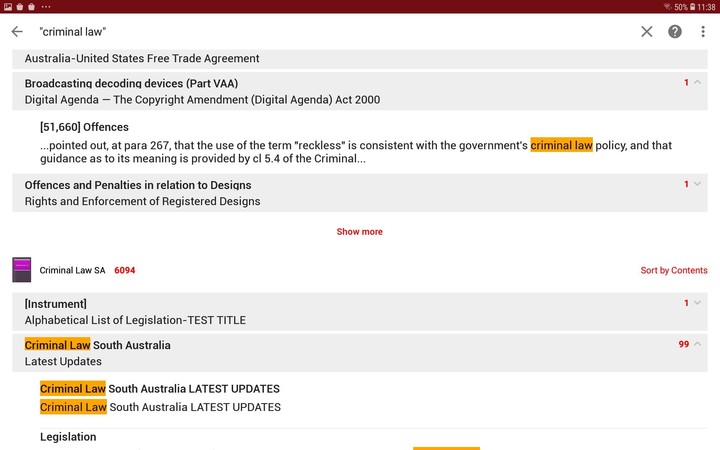Open second Criminal Law South Australia LATEST UPDATES

tap(160, 407)
